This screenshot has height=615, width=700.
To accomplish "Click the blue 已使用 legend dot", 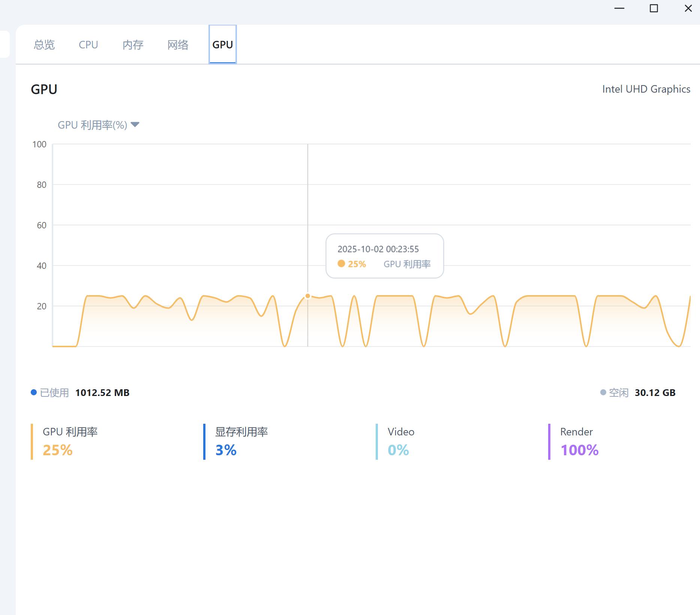I will coord(34,392).
